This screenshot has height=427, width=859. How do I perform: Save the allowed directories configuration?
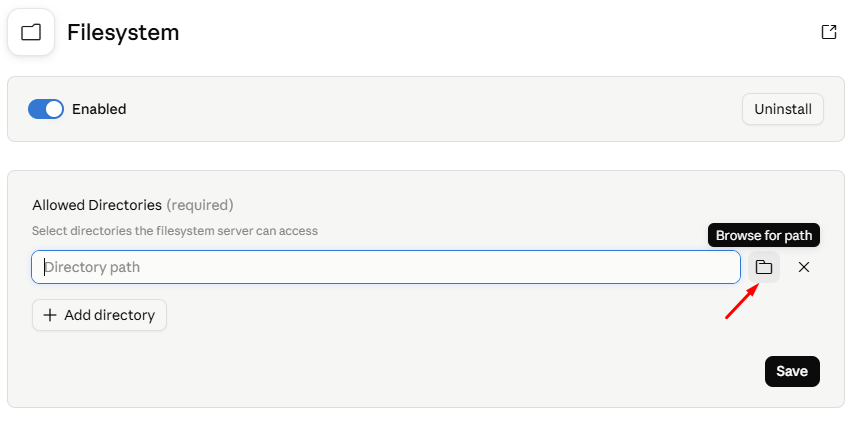[792, 372]
